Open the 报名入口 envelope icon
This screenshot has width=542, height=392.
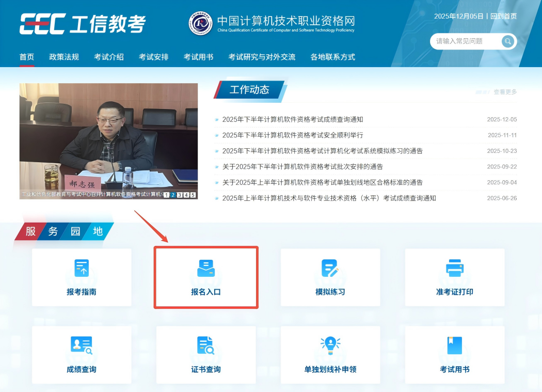206,268
